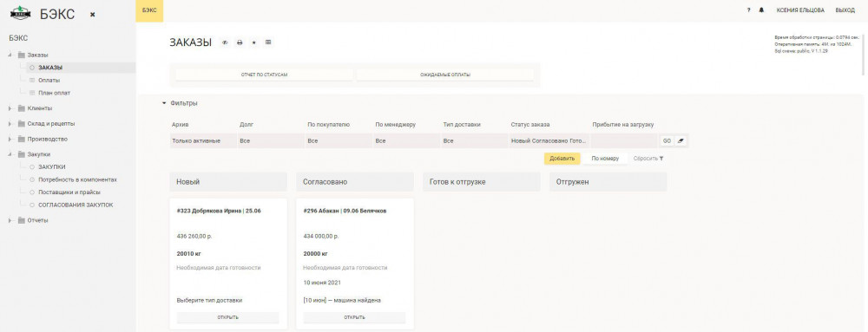Image resolution: width=868 pixels, height=332 pixels.
Task: Collapse the Закупки tree node
Action: pyautogui.click(x=10, y=154)
